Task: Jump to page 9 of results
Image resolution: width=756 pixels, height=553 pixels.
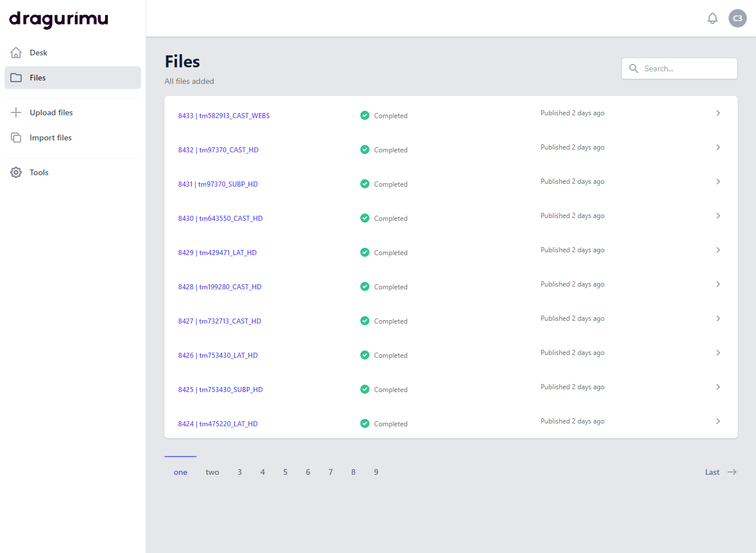Action: coord(376,472)
